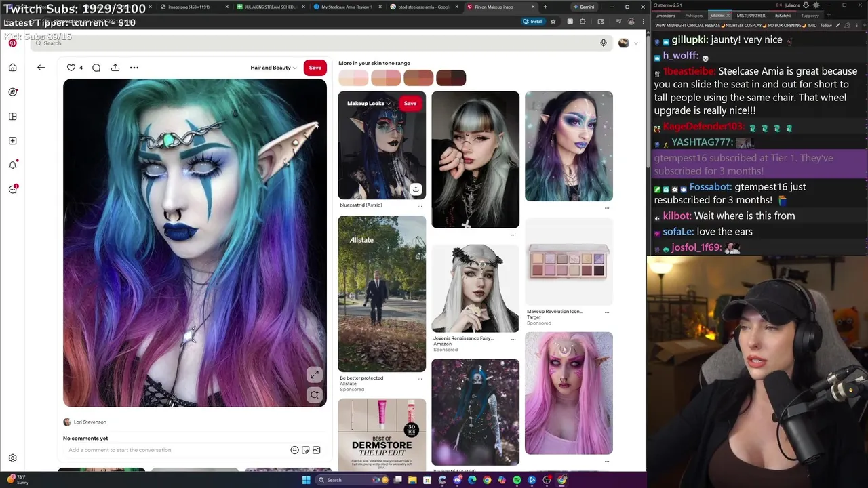Open options for the Allstate sponsored pin
This screenshot has width=868, height=488.
420,378
